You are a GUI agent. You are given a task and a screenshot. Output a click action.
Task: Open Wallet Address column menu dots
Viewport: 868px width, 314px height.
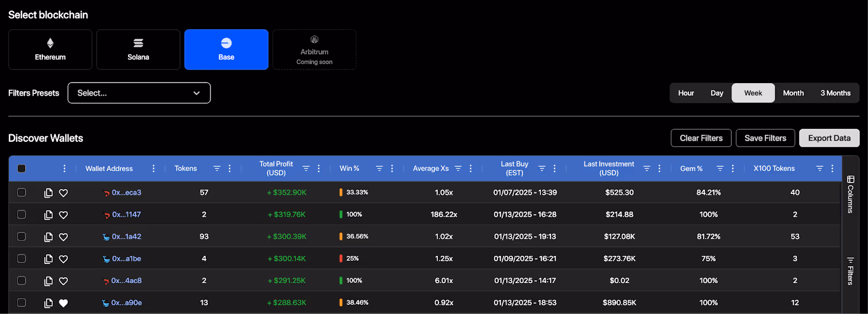click(x=154, y=168)
